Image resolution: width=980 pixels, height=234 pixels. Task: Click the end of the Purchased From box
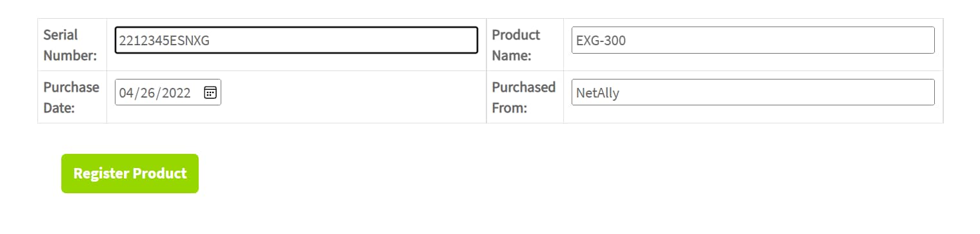click(926, 92)
